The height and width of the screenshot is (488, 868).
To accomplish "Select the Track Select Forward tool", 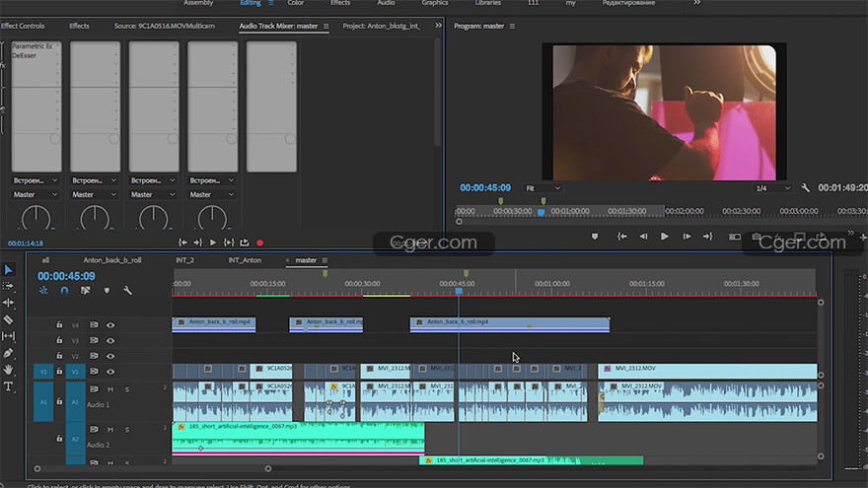I will click(x=8, y=286).
